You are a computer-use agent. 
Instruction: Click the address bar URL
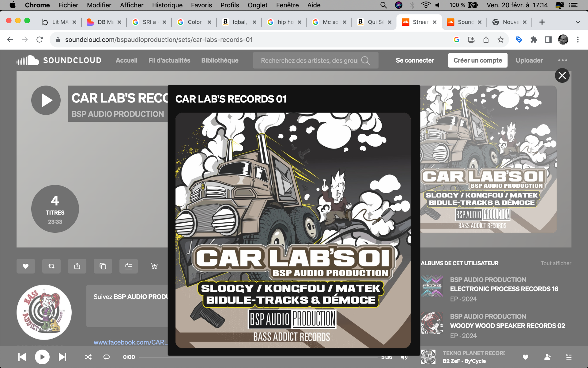(x=159, y=40)
